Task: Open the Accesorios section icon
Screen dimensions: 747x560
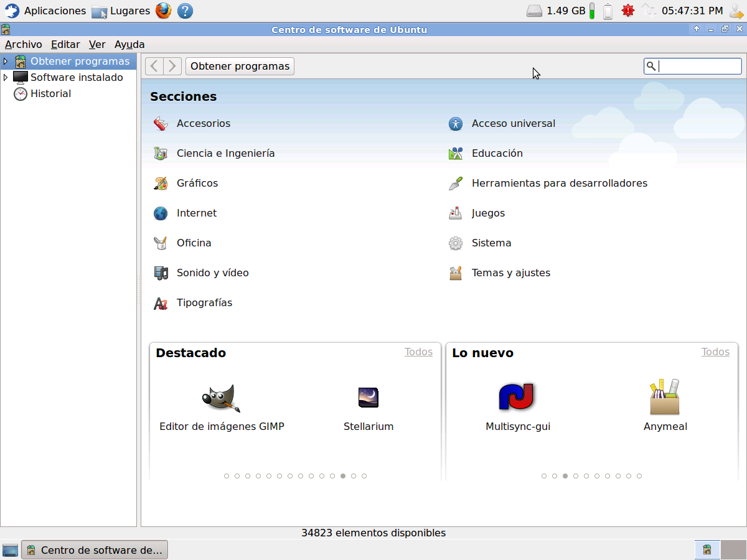Action: point(161,123)
